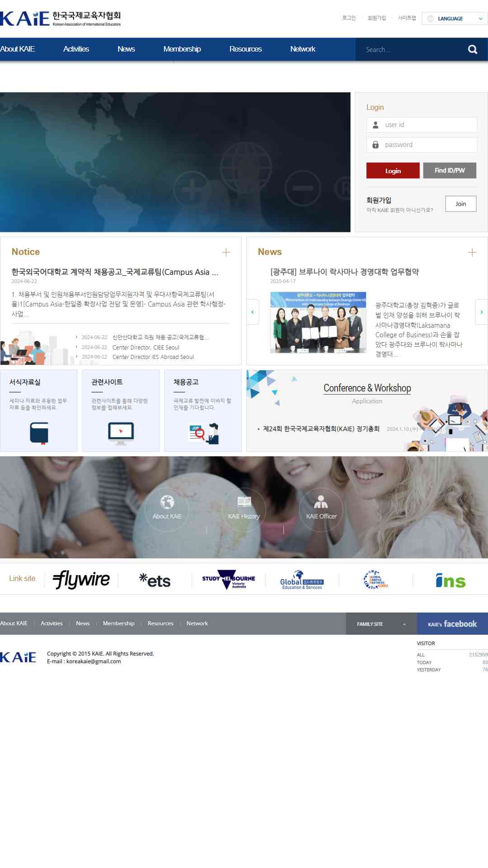Expand the FAMILY SITE menu

pos(381,624)
